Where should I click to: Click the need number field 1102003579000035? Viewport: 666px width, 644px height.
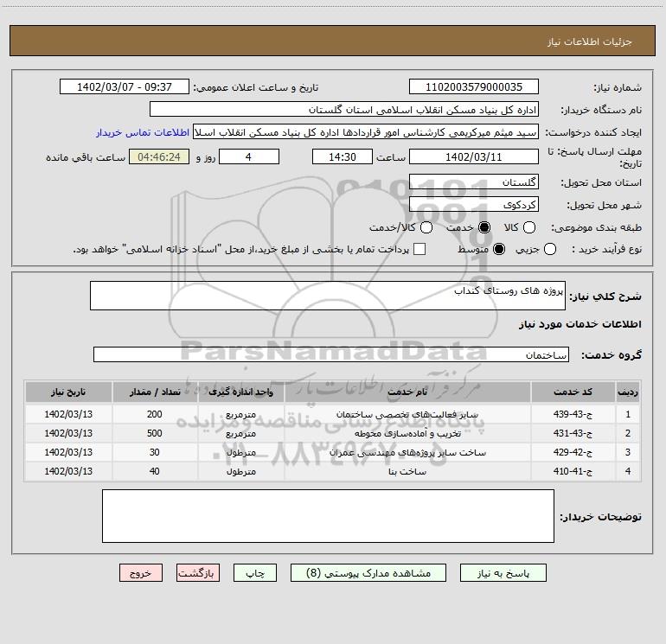[x=474, y=87]
